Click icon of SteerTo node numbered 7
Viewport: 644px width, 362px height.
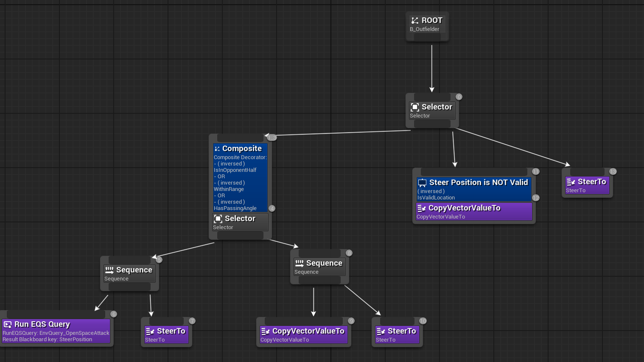coord(150,331)
